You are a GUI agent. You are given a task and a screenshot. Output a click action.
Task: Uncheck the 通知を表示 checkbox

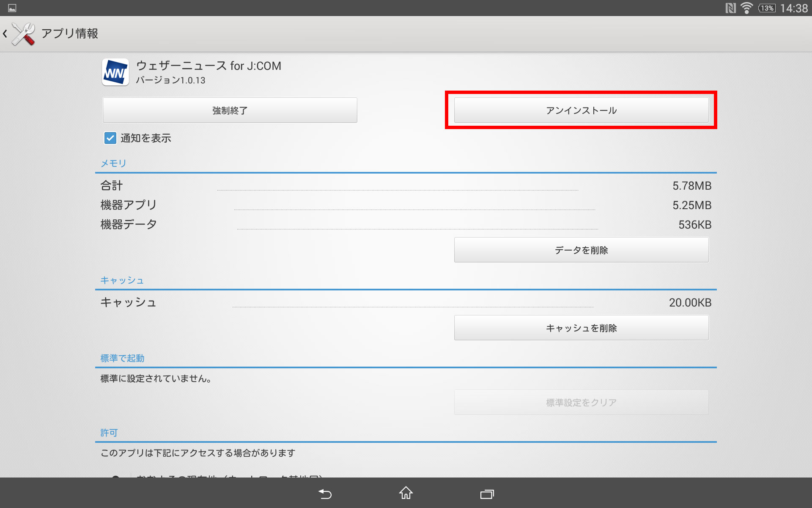tap(110, 138)
